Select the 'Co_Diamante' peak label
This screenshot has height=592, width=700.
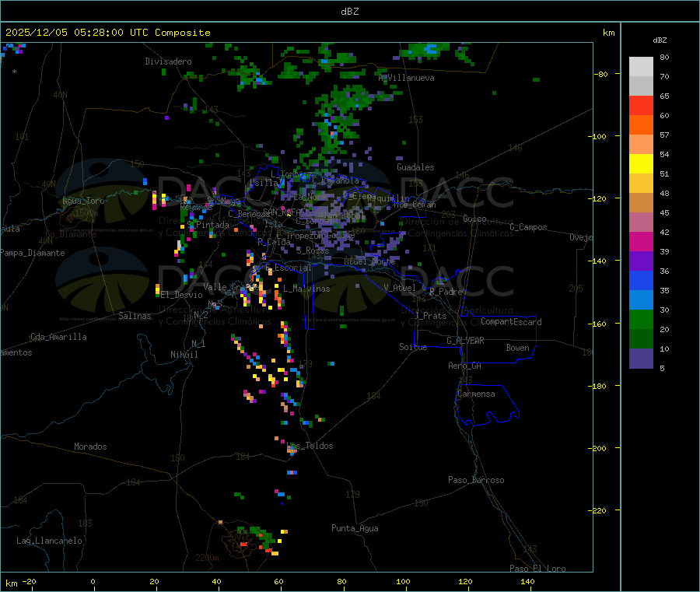(71, 234)
